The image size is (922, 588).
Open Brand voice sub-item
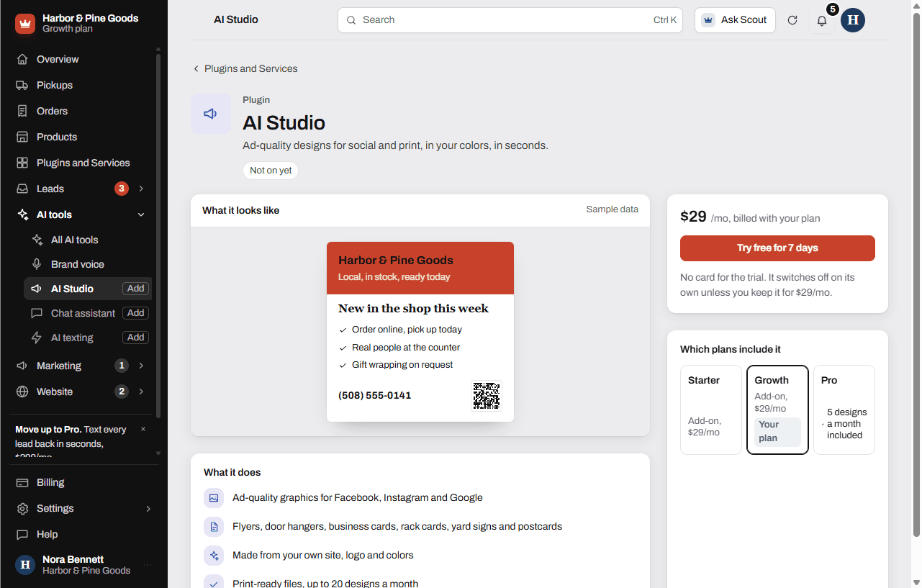(89, 264)
